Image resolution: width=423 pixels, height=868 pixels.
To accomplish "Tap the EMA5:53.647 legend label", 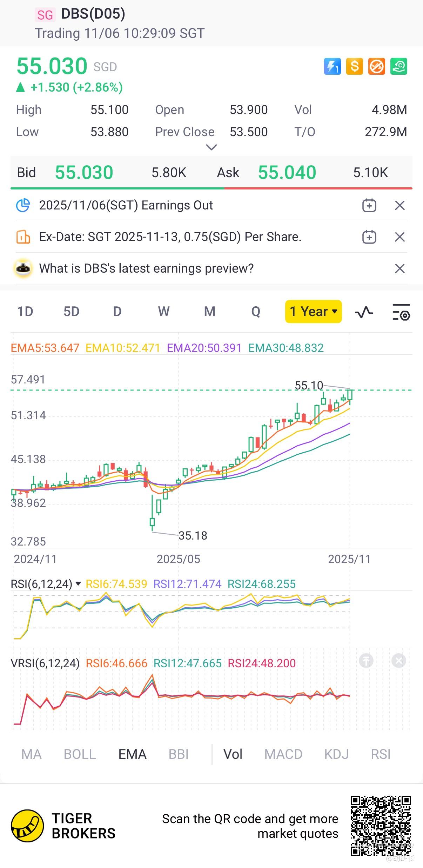I will point(45,348).
